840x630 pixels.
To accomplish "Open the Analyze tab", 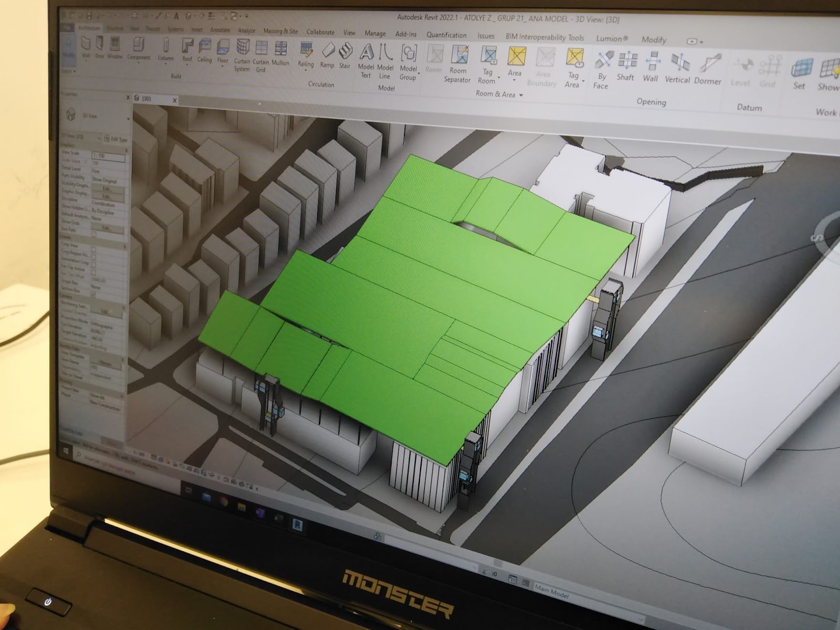I will pyautogui.click(x=246, y=30).
